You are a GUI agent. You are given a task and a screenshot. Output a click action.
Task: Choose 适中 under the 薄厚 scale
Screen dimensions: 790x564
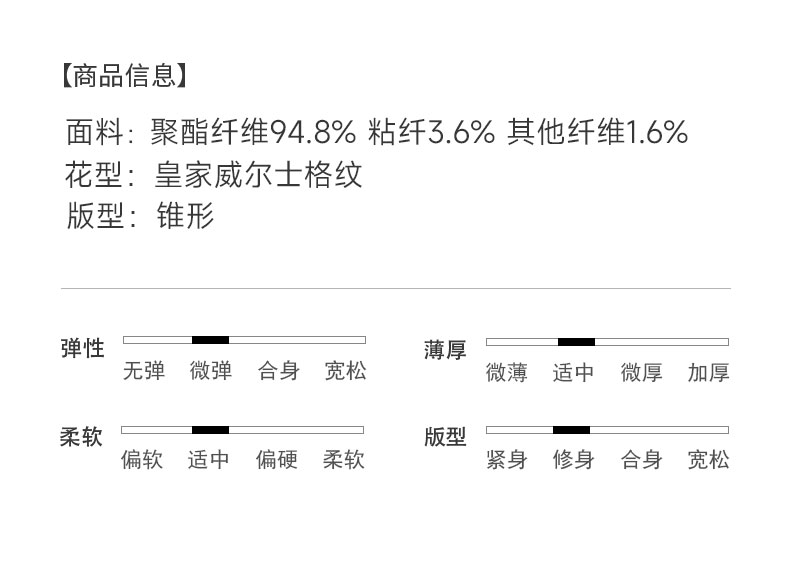[573, 373]
